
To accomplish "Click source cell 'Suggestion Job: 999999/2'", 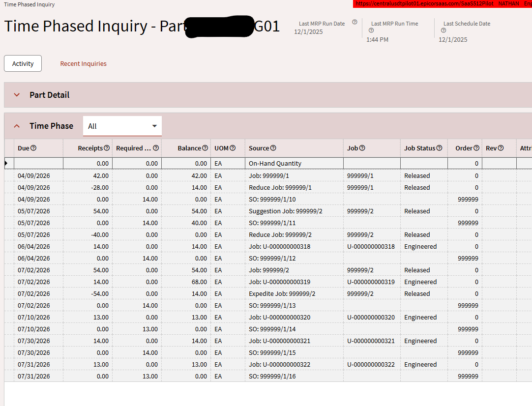I will pyautogui.click(x=294, y=211).
